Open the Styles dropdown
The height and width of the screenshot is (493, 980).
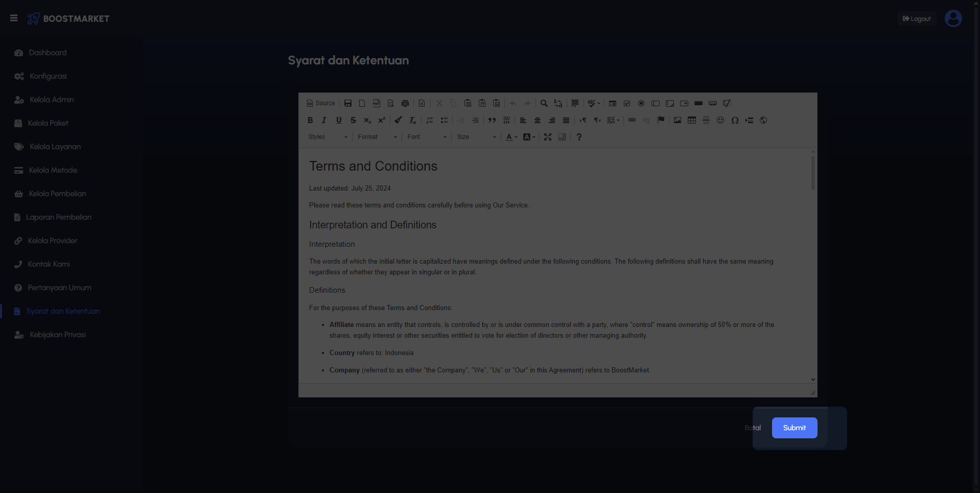click(x=328, y=137)
